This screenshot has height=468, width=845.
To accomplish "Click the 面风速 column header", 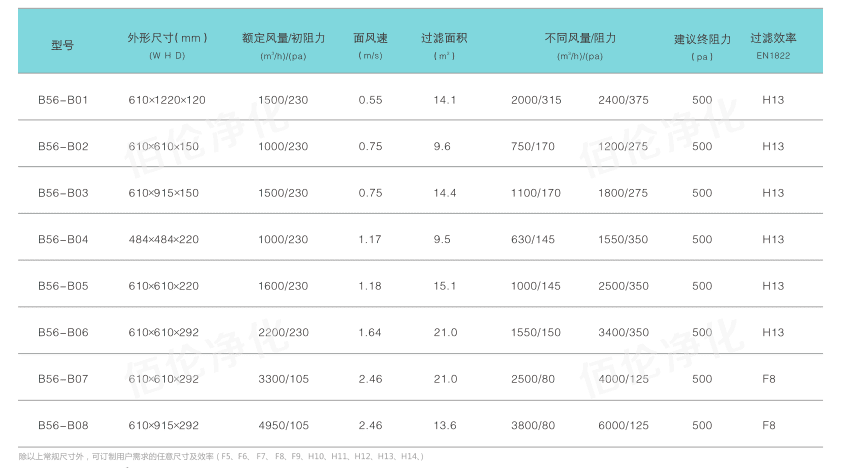I will point(370,45).
